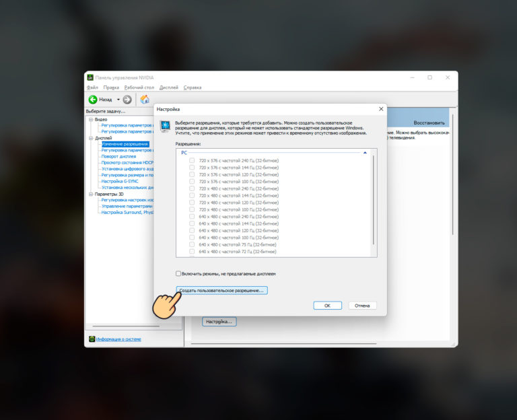Check 640 x 480 at 72 Гц
The width and height of the screenshot is (517, 420).
[x=192, y=252]
